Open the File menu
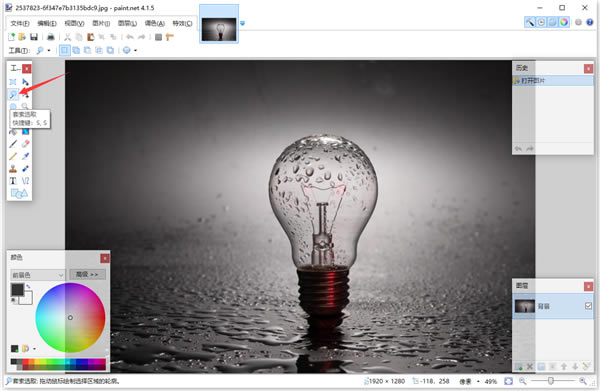600x391 pixels. [20, 23]
